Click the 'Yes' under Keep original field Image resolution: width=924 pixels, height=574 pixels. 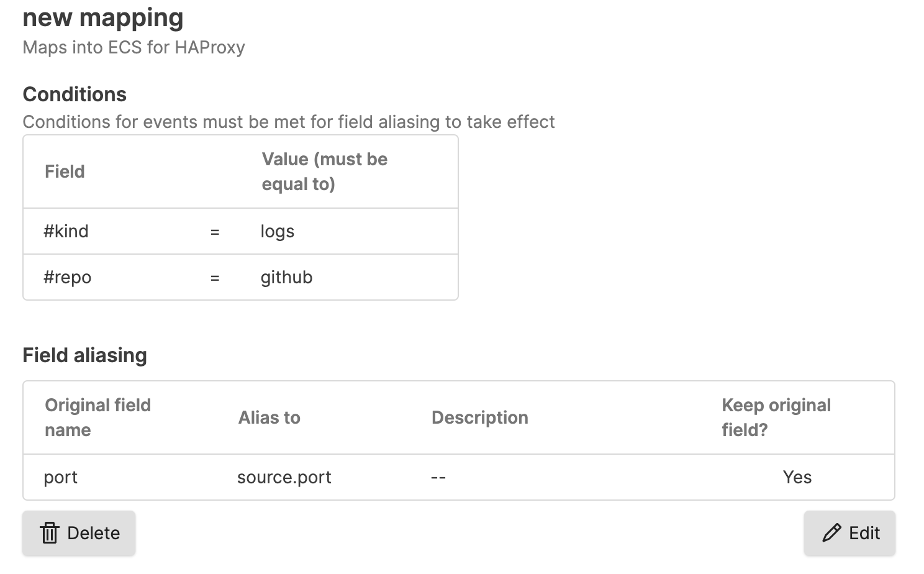(797, 477)
